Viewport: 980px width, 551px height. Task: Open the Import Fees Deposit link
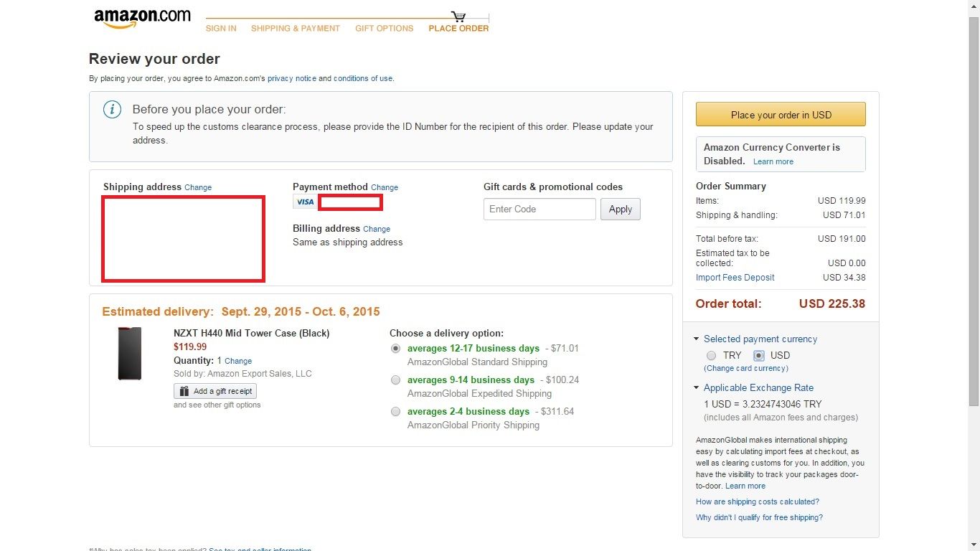pos(735,278)
